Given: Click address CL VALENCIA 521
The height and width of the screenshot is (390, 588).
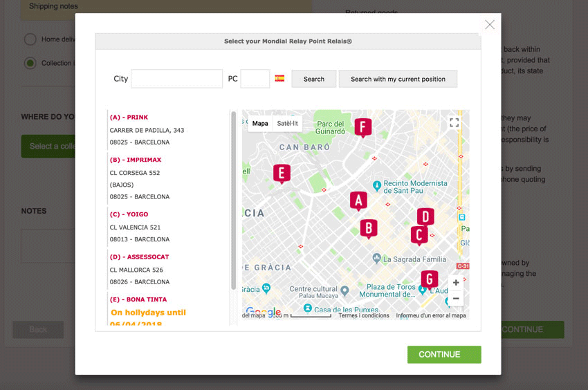Looking at the screenshot, I should [x=135, y=228].
